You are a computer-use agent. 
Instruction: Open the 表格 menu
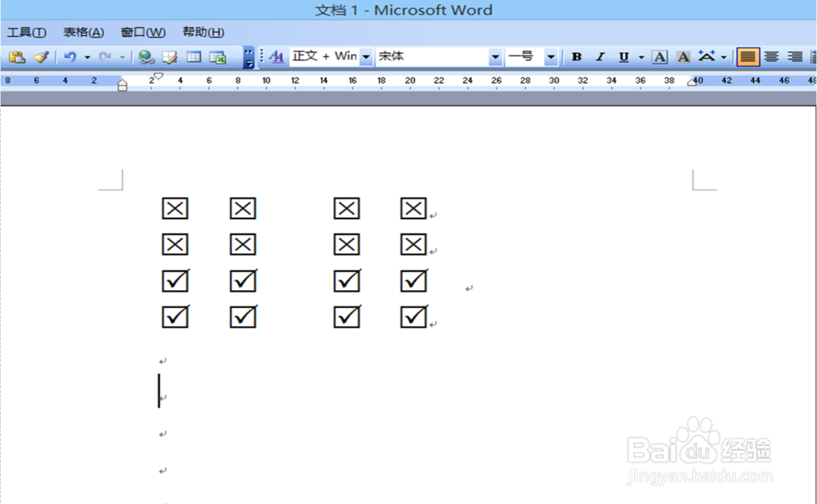coord(82,32)
